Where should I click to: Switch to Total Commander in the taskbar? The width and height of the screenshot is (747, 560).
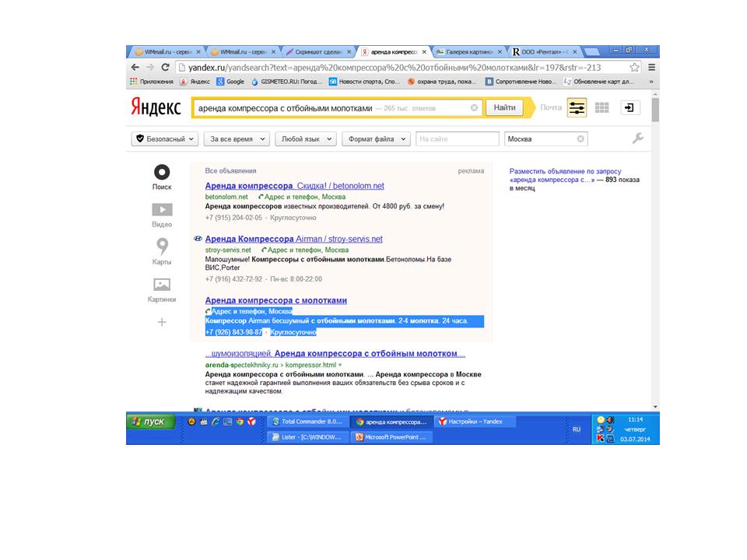308,422
